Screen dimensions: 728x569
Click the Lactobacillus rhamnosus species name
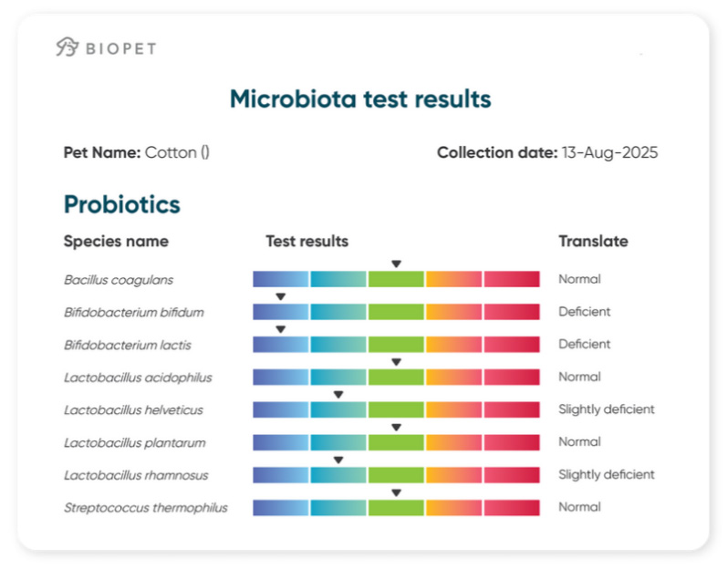pyautogui.click(x=136, y=475)
